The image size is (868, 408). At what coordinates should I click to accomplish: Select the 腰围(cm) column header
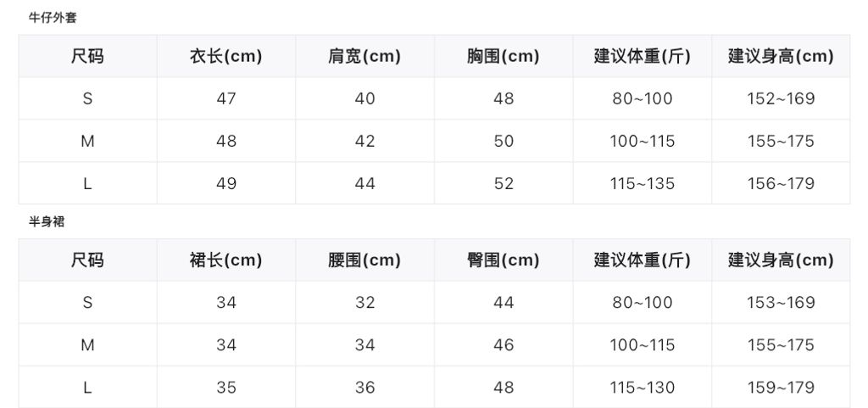[364, 260]
